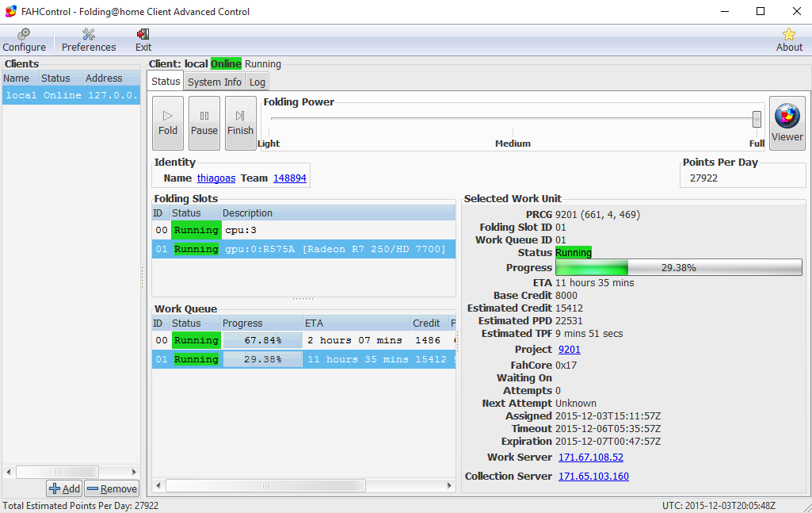Screen dimensions: 812x513
Task: Open the Configure toolbar item
Action: pyautogui.click(x=24, y=40)
